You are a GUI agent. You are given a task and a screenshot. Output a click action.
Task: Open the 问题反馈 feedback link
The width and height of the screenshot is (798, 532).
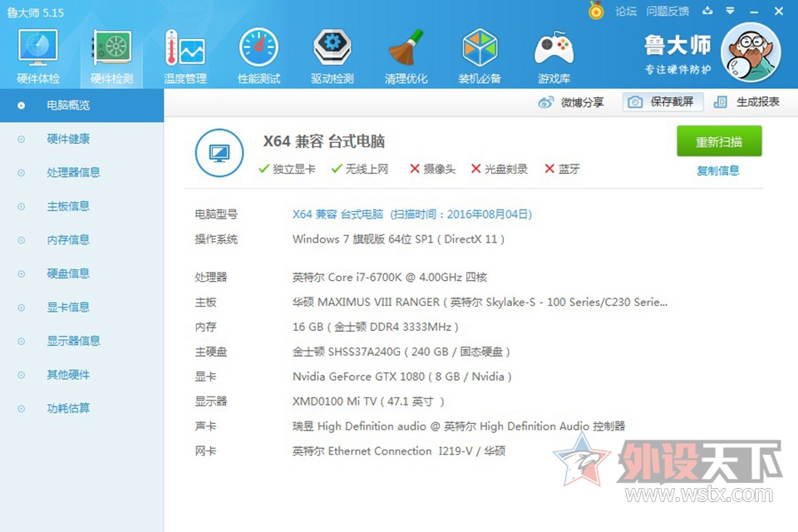(667, 11)
